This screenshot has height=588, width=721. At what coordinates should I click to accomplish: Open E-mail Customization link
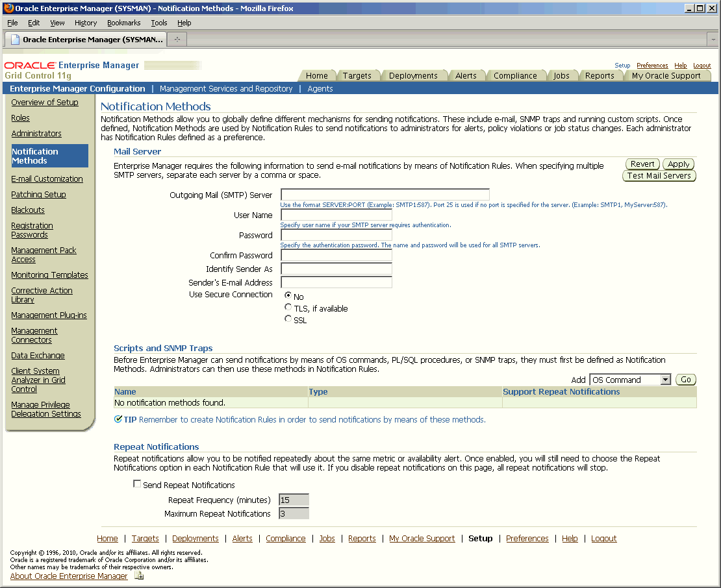(47, 178)
